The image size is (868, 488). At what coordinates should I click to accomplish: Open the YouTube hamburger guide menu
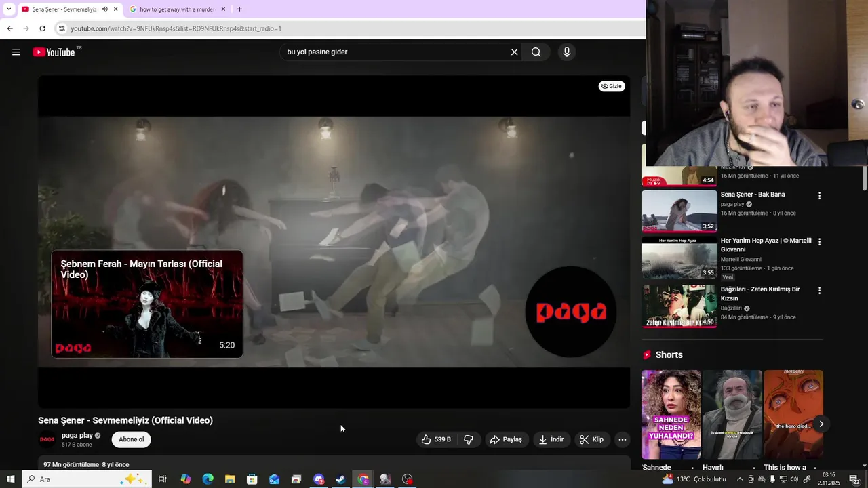click(16, 52)
